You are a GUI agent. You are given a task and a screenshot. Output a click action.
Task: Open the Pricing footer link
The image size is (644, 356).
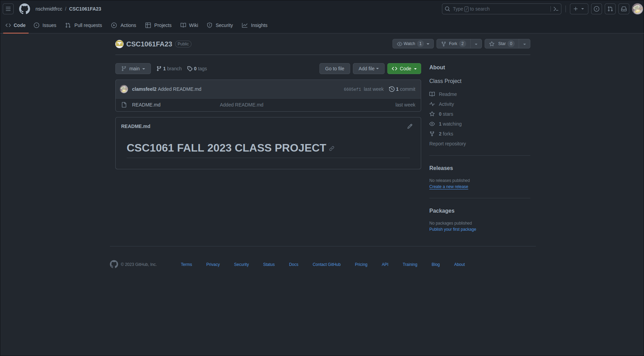click(361, 265)
